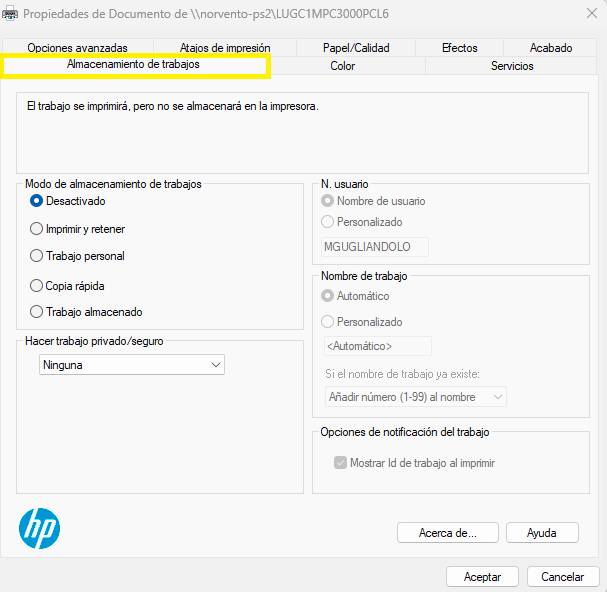Open the Color tab
Image resolution: width=607 pixels, height=592 pixels.
click(343, 66)
